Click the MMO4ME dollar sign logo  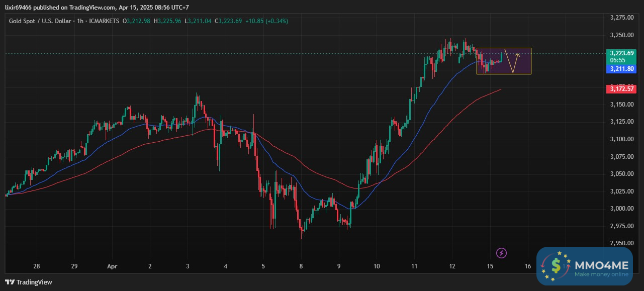click(x=556, y=265)
